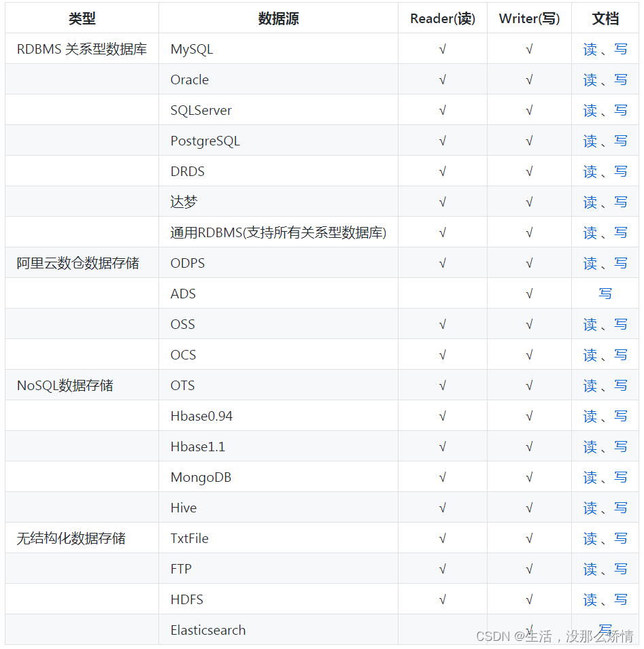The width and height of the screenshot is (644, 649).
Task: Open the 写 doc link for MySQL
Action: pos(620,49)
